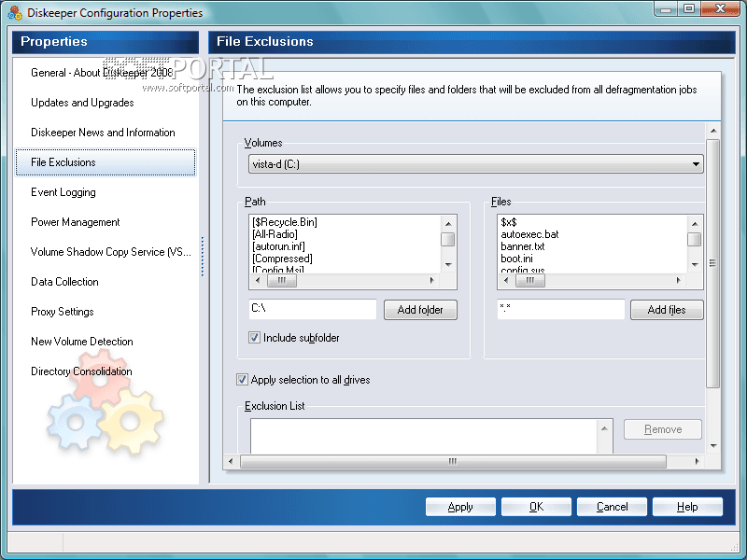
Task: Click the Add folder button
Action: tap(420, 310)
